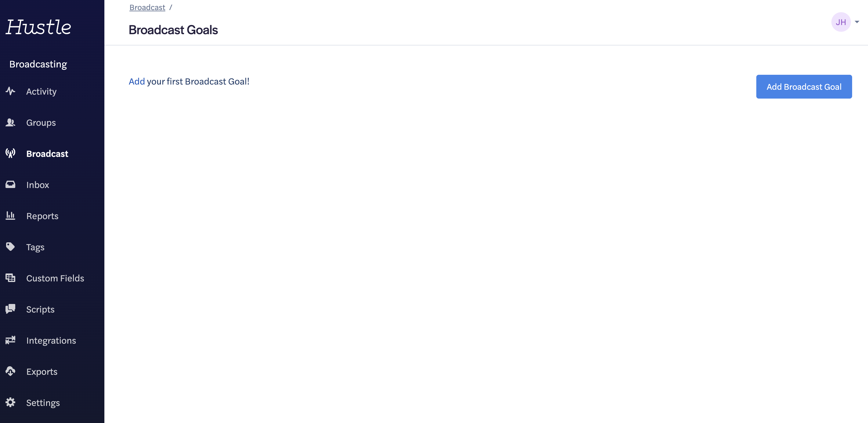Screen dimensions: 868x423
Task: Click the JH user avatar
Action: (x=841, y=22)
